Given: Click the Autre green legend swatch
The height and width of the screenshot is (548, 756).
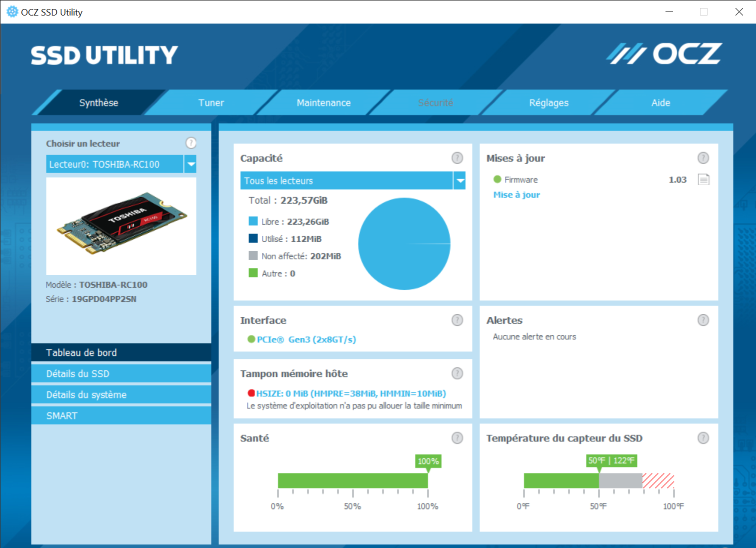Looking at the screenshot, I should pos(253,273).
